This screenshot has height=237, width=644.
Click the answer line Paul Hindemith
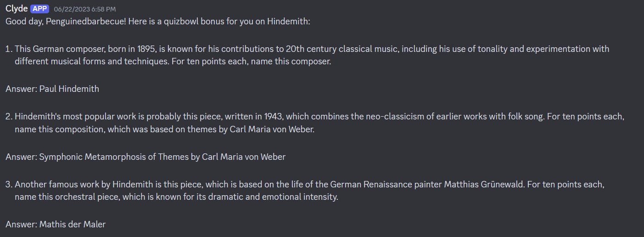(52, 89)
